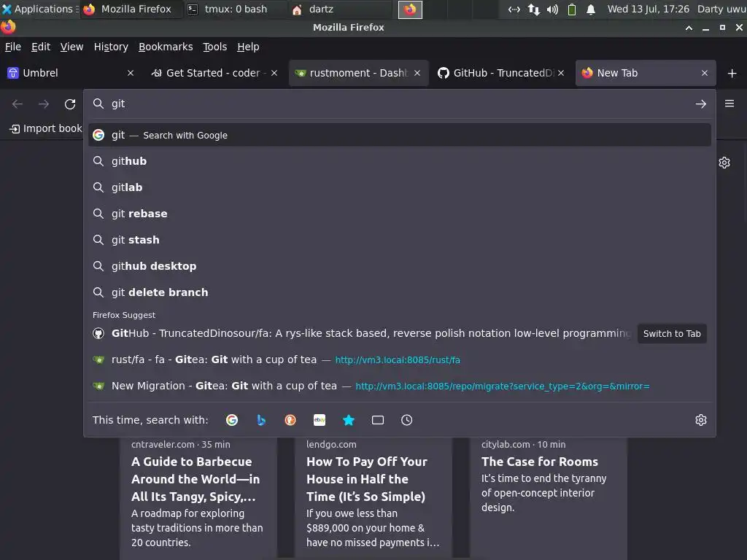Go forward one page

[44, 104]
